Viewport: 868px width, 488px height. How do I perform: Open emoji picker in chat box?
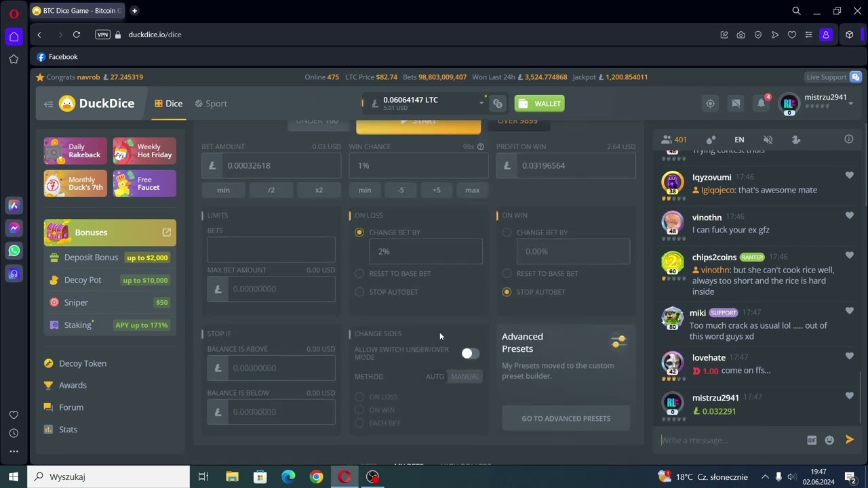(x=829, y=440)
